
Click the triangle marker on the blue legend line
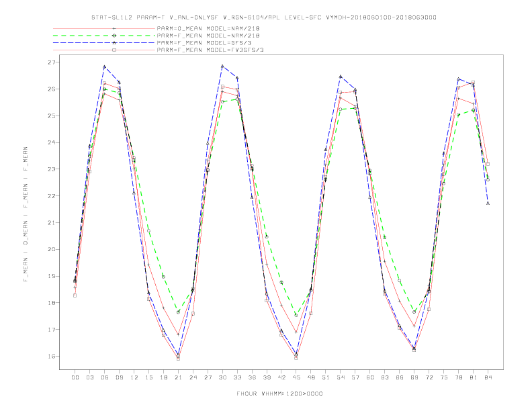point(114,43)
